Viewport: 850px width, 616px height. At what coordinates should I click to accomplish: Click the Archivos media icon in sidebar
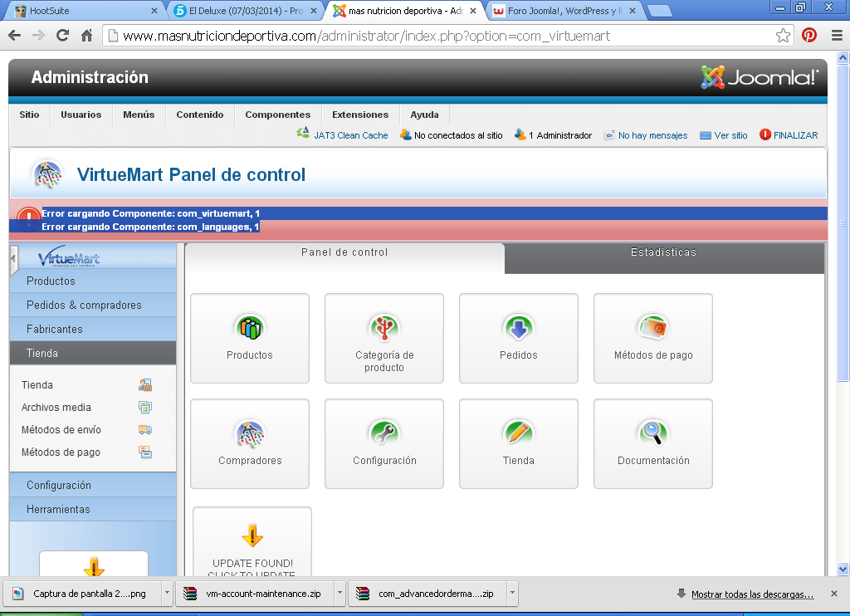click(x=145, y=408)
